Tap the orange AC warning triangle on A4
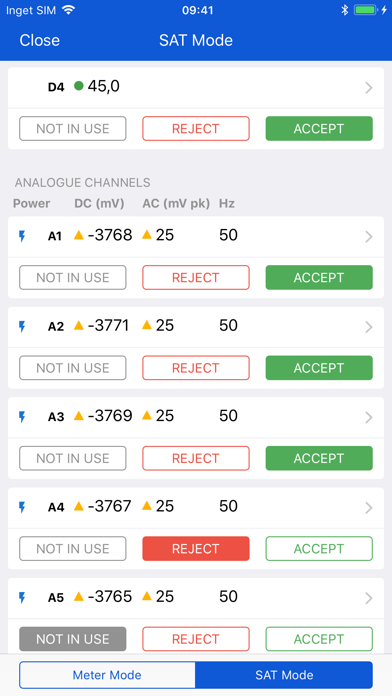This screenshot has width=392, height=696. pos(147,505)
